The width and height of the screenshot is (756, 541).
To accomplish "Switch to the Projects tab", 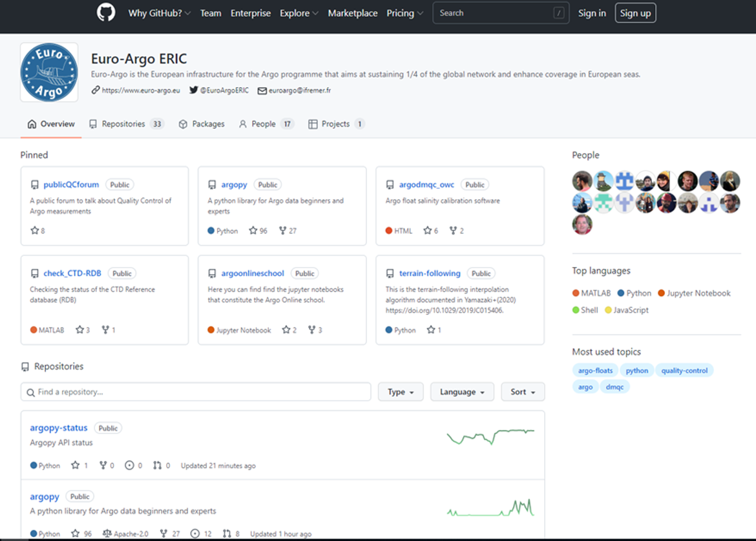I will (x=337, y=124).
